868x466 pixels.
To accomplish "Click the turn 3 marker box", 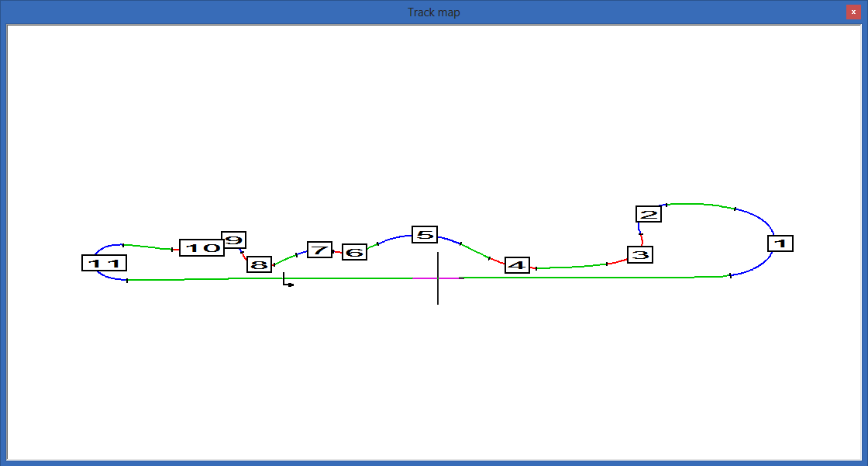I will point(640,255).
